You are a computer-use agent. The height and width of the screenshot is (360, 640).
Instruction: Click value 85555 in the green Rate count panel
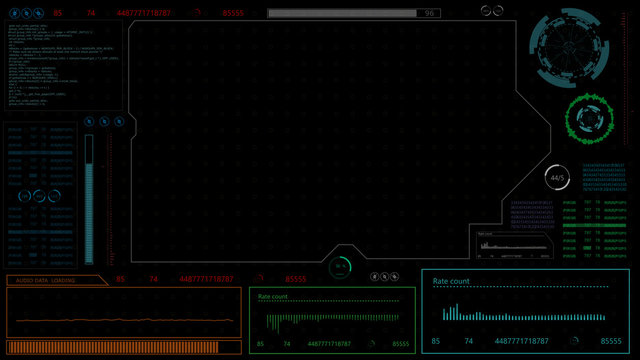click(x=401, y=344)
